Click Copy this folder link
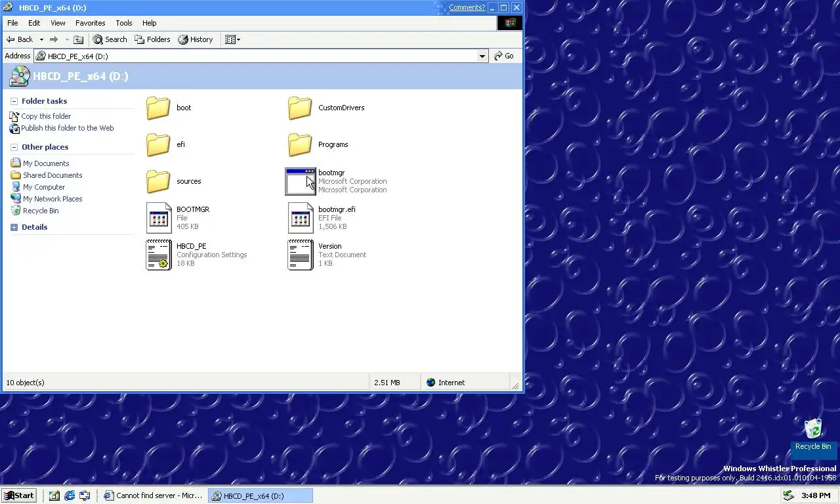Image resolution: width=840 pixels, height=504 pixels. (x=46, y=116)
